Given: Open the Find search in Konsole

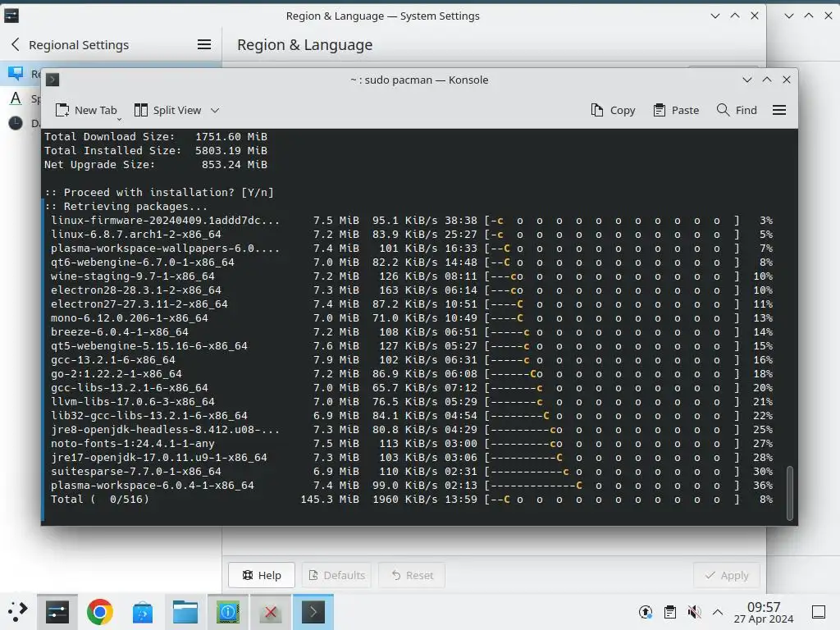Looking at the screenshot, I should pyautogui.click(x=737, y=111).
